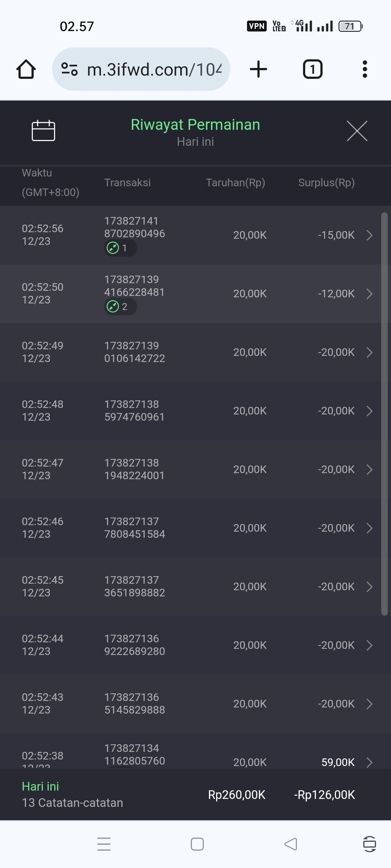Open a new browser tab with plus
The height and width of the screenshot is (868, 391).
(258, 69)
